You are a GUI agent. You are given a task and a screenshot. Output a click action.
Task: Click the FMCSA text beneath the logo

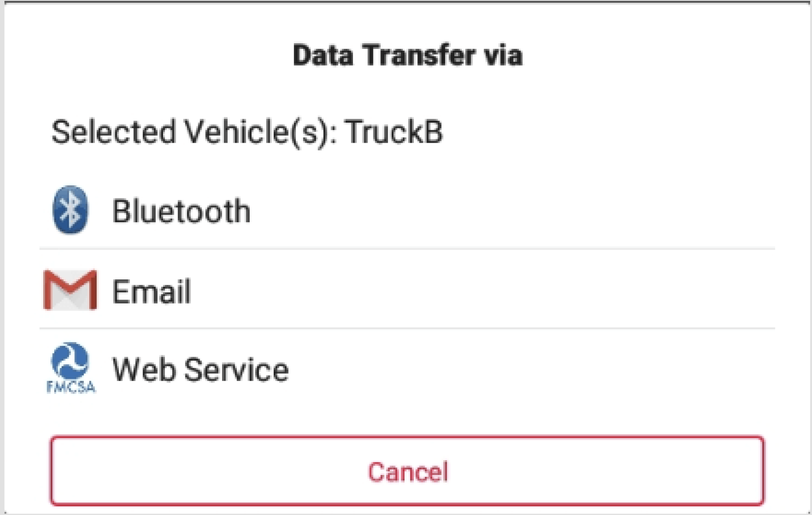point(71,387)
